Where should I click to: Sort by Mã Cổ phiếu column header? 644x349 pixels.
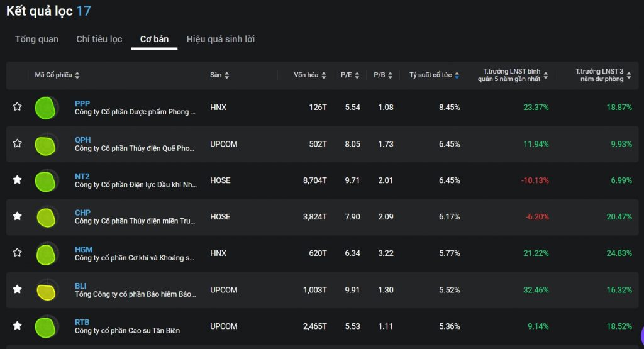click(77, 75)
